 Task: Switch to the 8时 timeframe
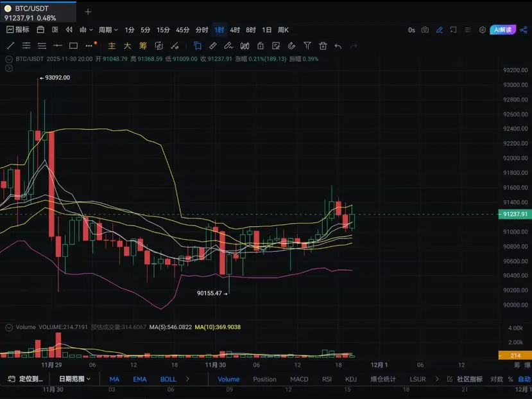point(251,30)
